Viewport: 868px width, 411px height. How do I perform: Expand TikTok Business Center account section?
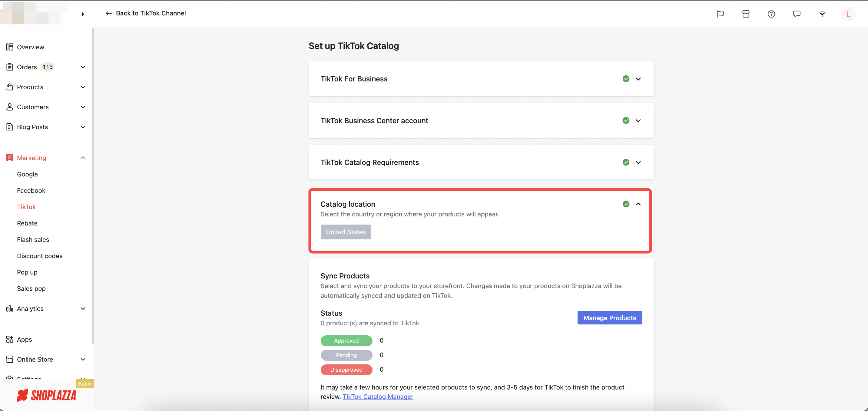coord(638,120)
